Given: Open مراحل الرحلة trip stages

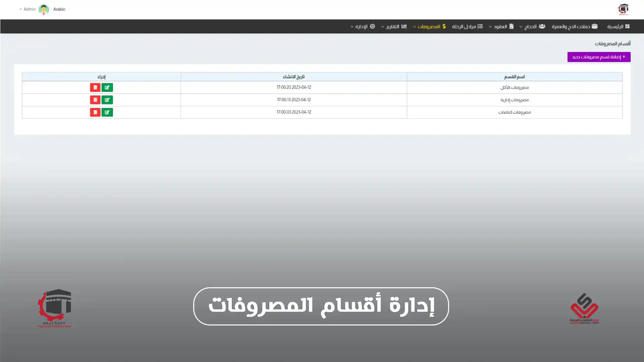Looking at the screenshot, I should (467, 26).
